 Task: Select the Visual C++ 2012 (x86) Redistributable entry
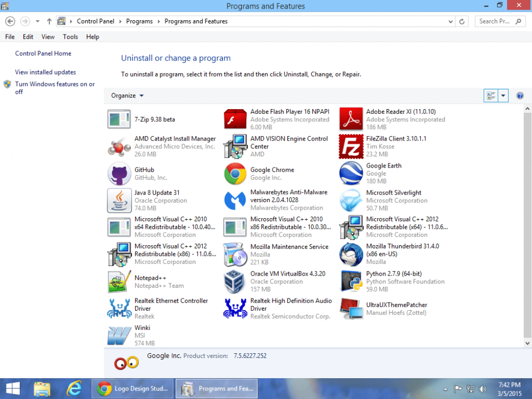[162, 254]
